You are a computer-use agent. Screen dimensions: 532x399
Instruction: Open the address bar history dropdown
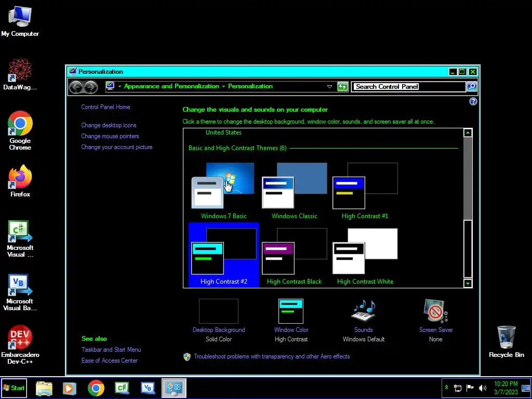[329, 87]
